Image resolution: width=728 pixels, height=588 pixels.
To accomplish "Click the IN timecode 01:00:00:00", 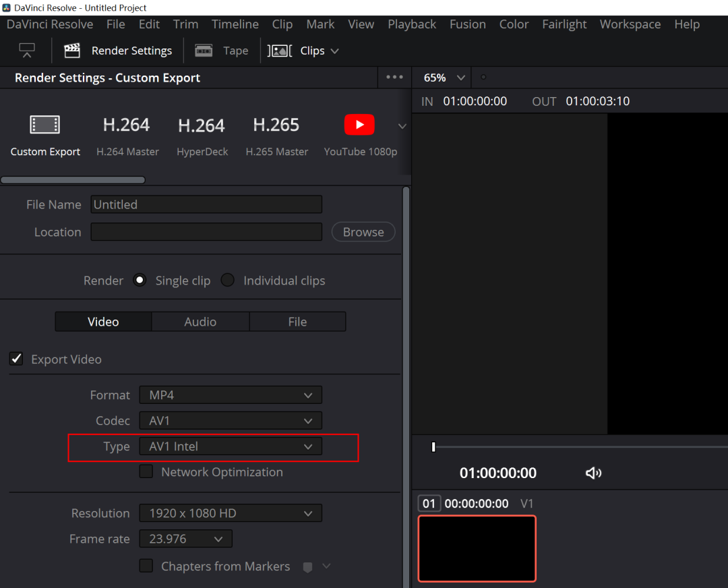I will click(475, 101).
